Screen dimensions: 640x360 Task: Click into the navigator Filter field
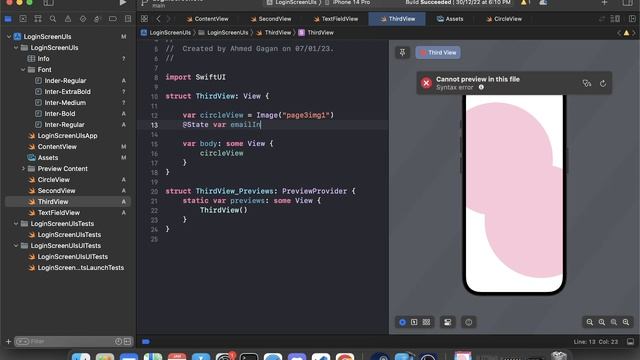pos(73,341)
